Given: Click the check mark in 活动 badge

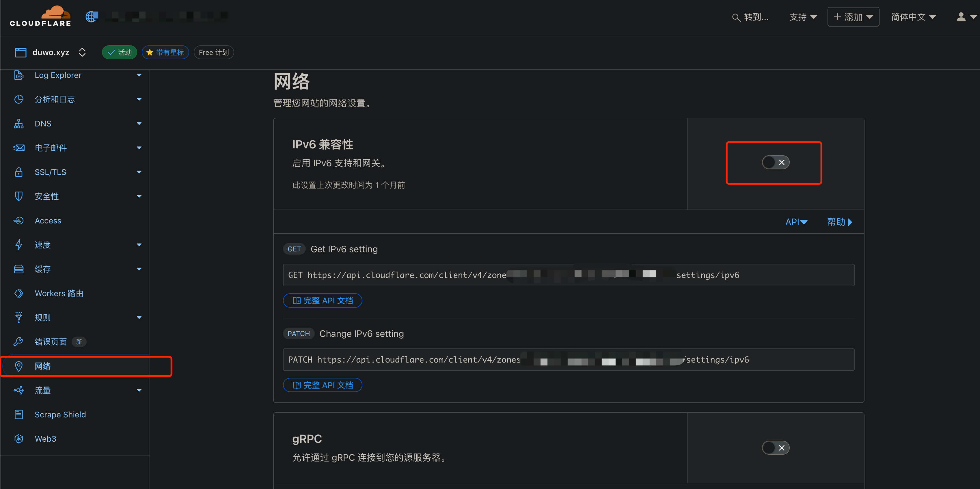Looking at the screenshot, I should pyautogui.click(x=111, y=53).
